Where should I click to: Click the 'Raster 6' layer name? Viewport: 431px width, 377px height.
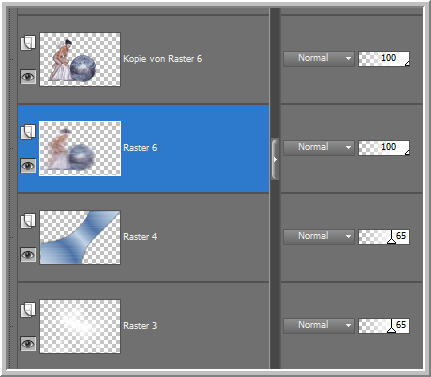coord(140,148)
